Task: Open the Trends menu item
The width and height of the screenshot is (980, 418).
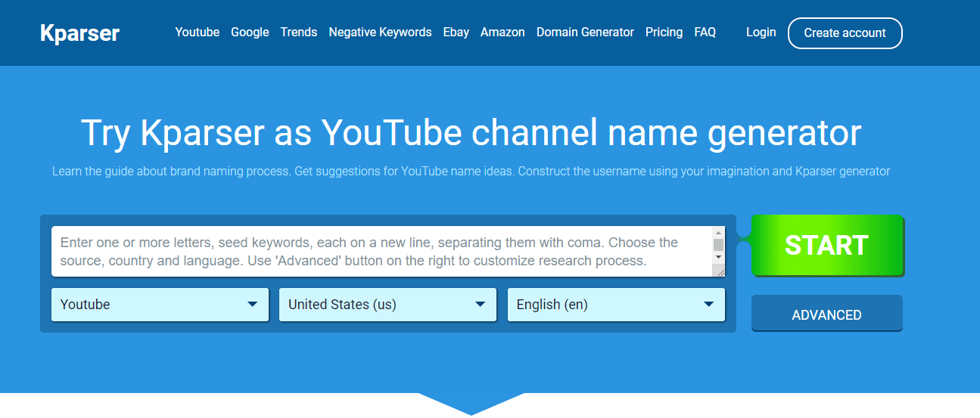Action: pyautogui.click(x=299, y=33)
